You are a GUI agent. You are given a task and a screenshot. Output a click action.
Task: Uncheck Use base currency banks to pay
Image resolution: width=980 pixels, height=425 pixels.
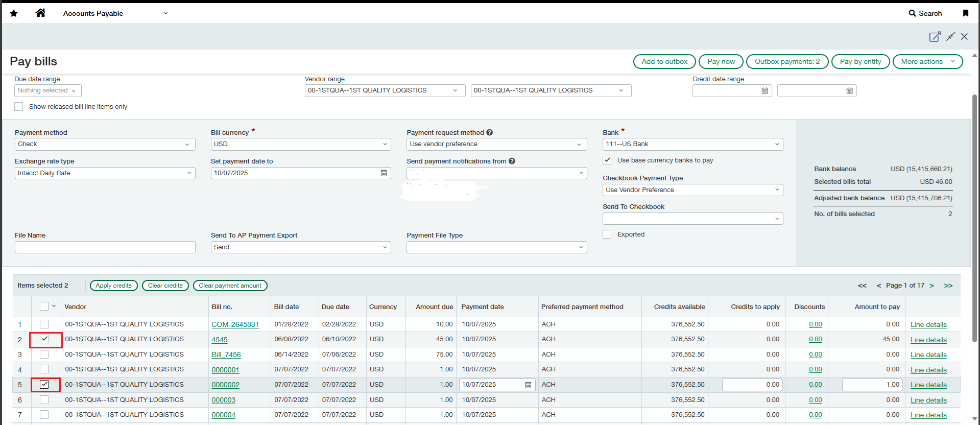(607, 160)
